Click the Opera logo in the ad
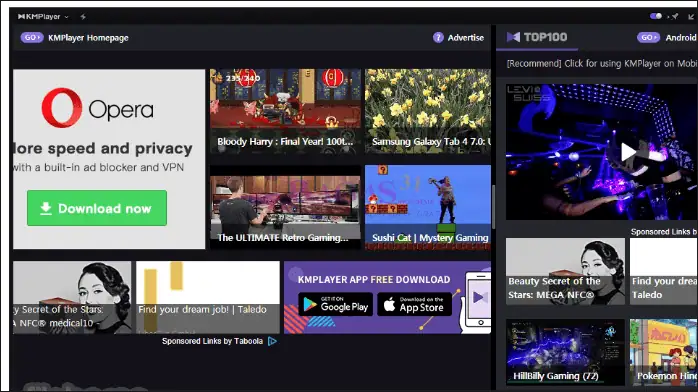Viewport: 698px width, 392px height. pos(97,108)
